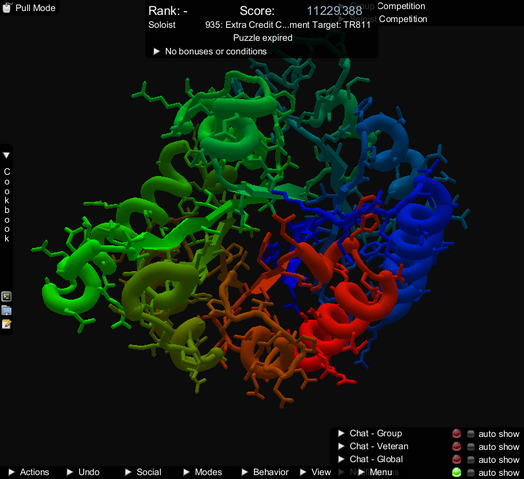Toggle auto show for Chat - Veteran
524x479 pixels.
coord(471,447)
